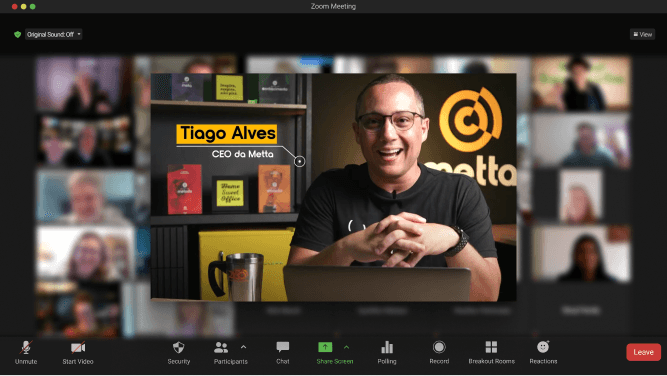Open the Reactions emoji menu

pyautogui.click(x=543, y=353)
